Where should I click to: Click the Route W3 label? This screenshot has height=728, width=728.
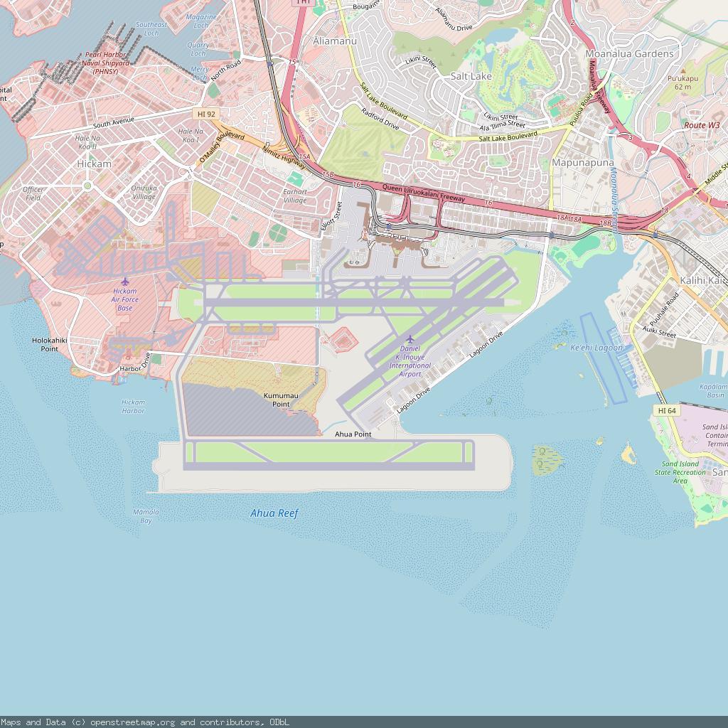pos(702,125)
